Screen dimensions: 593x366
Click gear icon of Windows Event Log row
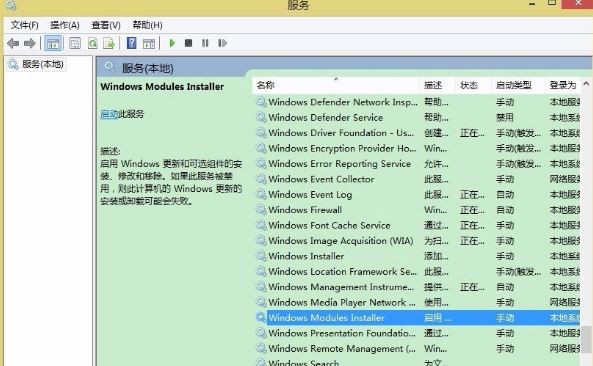(261, 195)
